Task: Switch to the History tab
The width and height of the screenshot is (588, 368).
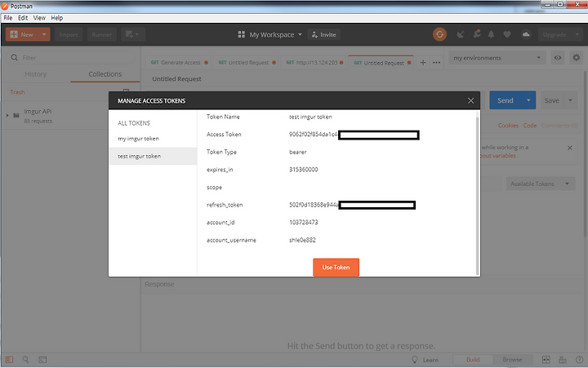Action: coord(36,74)
